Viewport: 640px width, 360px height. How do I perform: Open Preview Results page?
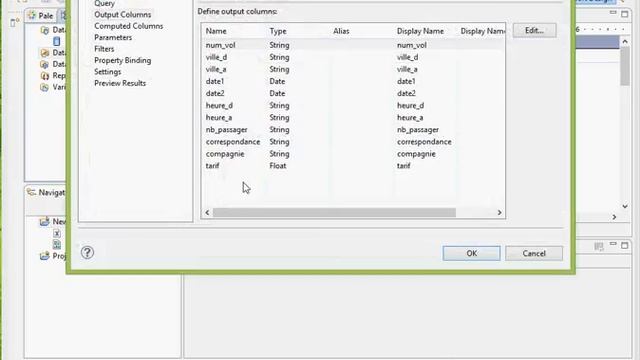(x=120, y=83)
